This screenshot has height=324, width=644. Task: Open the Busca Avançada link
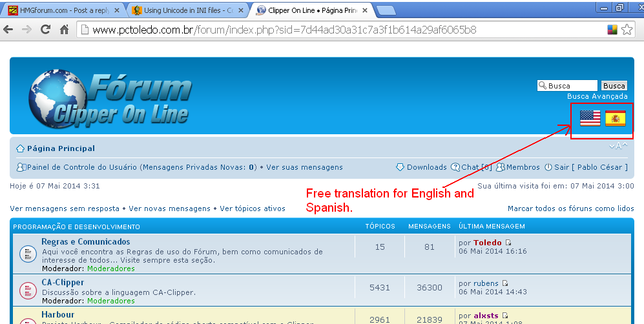pos(597,96)
